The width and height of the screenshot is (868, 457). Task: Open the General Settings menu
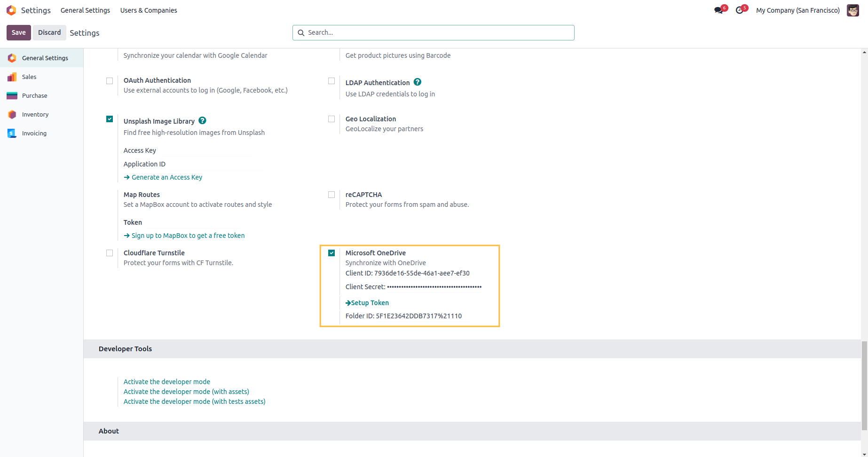tap(85, 10)
